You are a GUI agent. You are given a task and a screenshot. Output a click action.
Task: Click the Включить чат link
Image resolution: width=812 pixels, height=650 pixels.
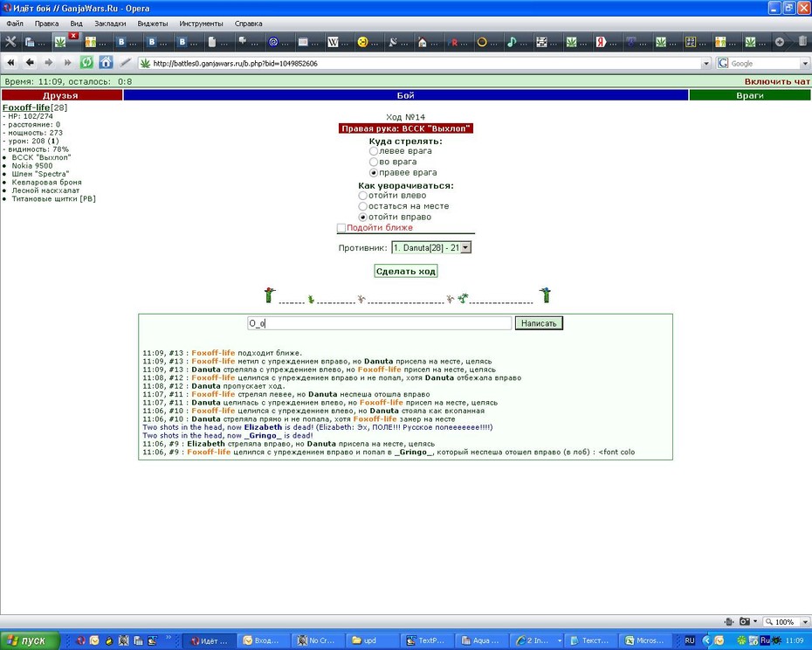pyautogui.click(x=777, y=81)
